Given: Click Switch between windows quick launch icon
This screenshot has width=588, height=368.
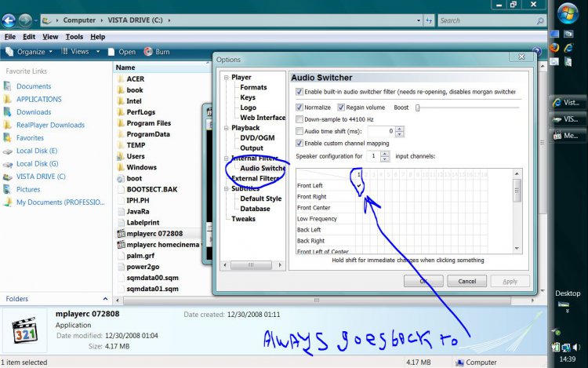Looking at the screenshot, I should click(568, 35).
